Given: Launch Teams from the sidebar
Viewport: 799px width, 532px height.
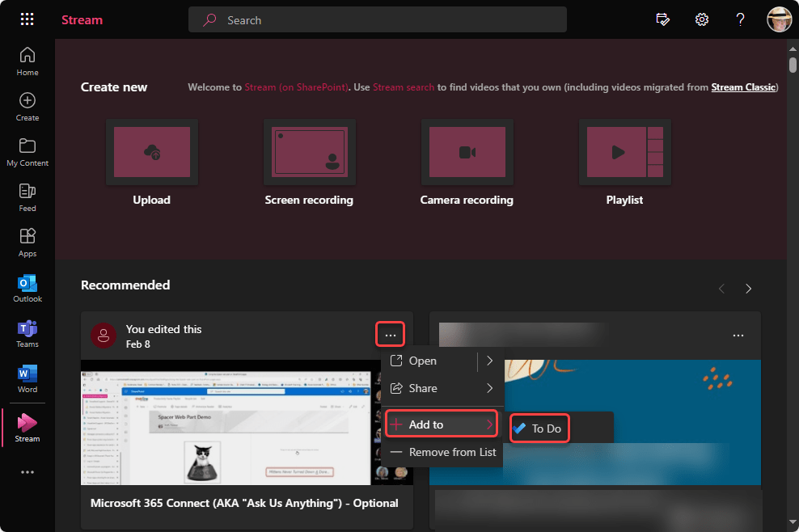Looking at the screenshot, I should [27, 333].
